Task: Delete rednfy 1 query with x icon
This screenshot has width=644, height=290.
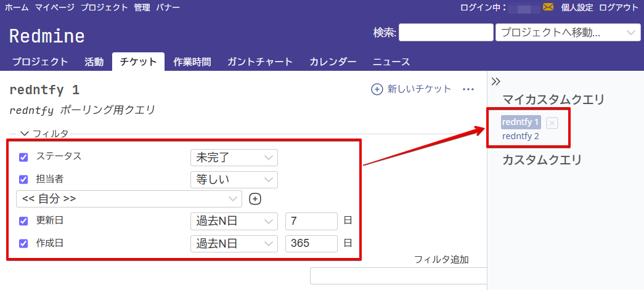Action: point(552,123)
